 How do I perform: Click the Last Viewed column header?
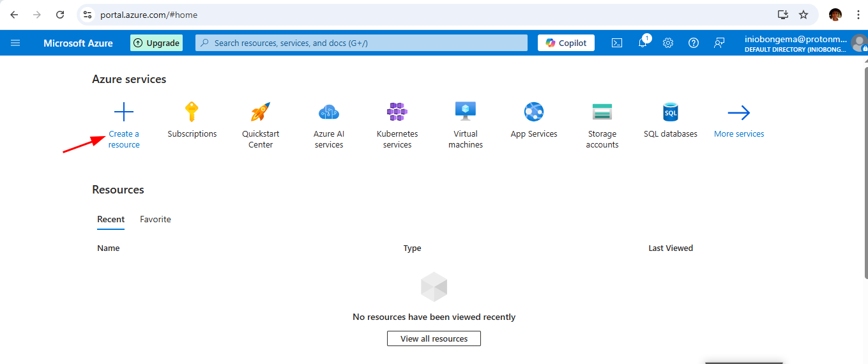coord(671,248)
